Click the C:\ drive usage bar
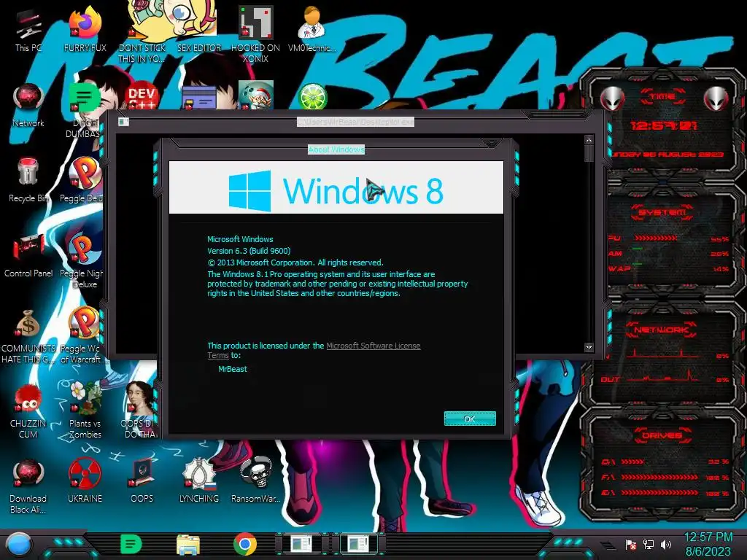747x560 pixels. point(632,462)
